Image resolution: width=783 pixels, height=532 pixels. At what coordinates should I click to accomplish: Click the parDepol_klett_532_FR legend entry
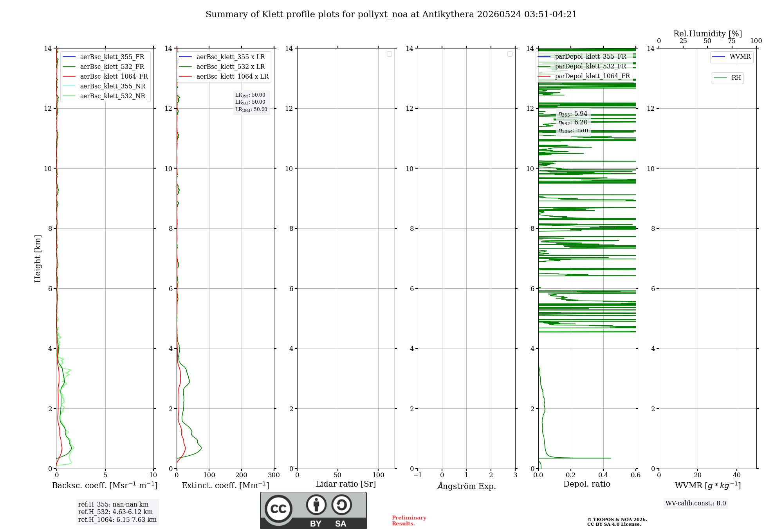coord(582,66)
